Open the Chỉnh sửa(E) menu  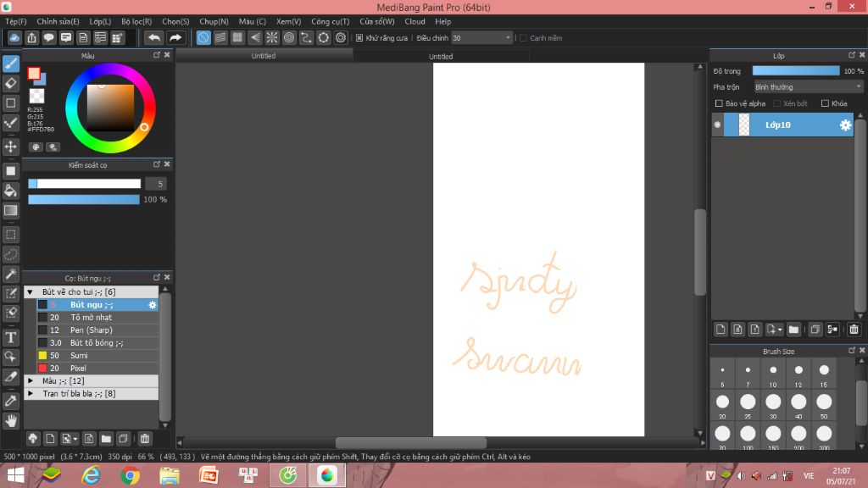tap(58, 21)
